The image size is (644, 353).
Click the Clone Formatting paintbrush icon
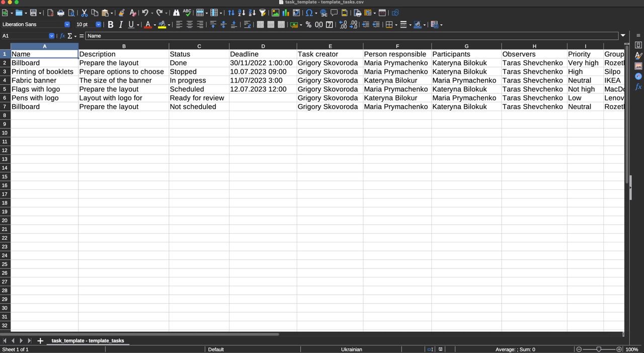[121, 13]
